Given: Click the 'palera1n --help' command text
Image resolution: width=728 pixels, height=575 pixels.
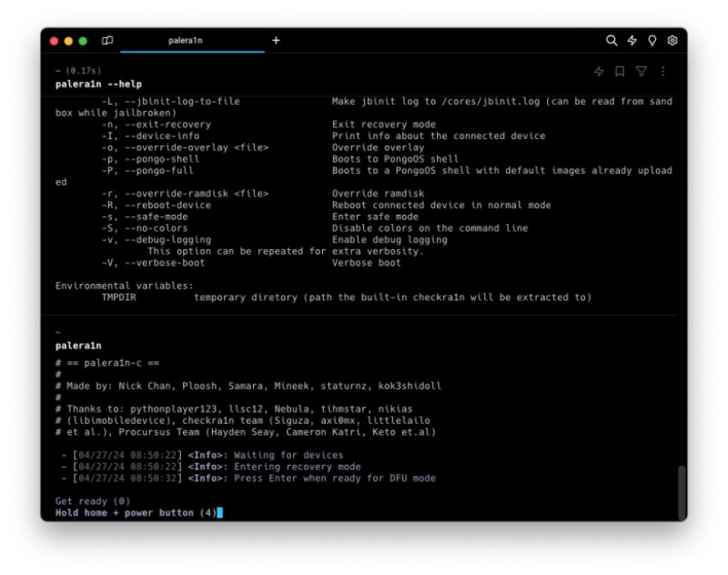Looking at the screenshot, I should pyautogui.click(x=98, y=84).
